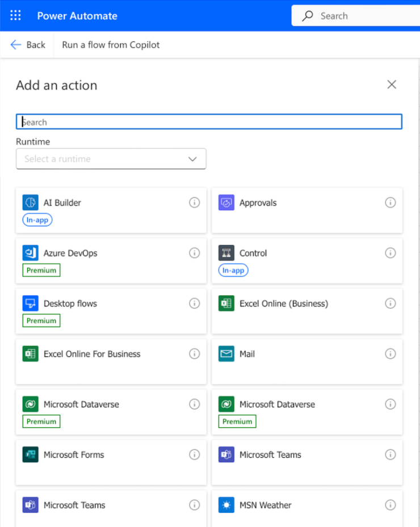This screenshot has width=420, height=527.
Task: Click the Approvals connector icon
Action: [x=227, y=202]
